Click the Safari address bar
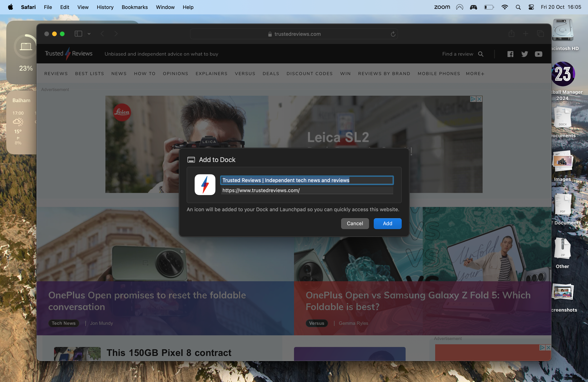 (294, 34)
